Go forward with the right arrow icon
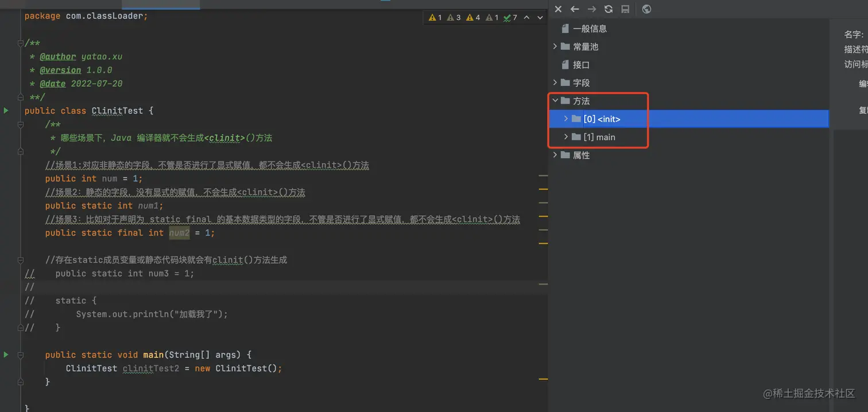Screen dimensions: 868x412 click(592, 9)
